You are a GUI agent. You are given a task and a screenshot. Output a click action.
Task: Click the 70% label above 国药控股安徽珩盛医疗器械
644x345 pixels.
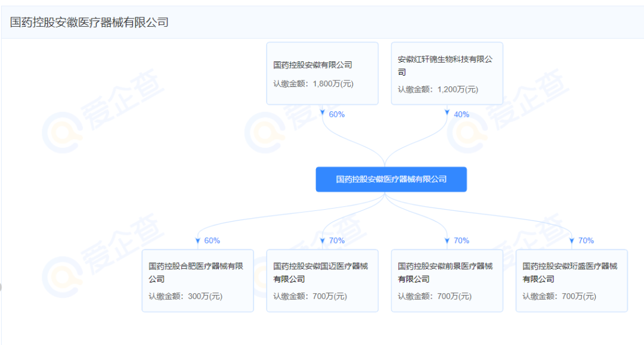[x=586, y=240]
